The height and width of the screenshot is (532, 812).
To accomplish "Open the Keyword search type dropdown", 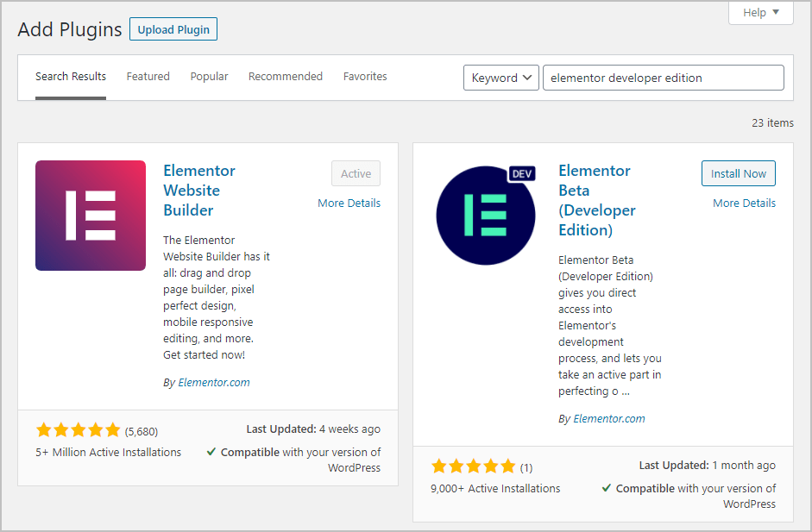I will 500,78.
